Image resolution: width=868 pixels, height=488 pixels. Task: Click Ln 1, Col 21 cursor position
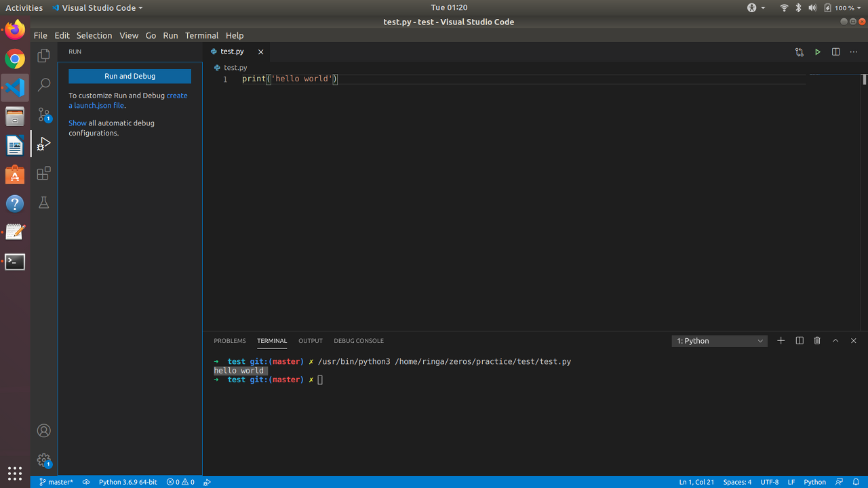point(696,482)
